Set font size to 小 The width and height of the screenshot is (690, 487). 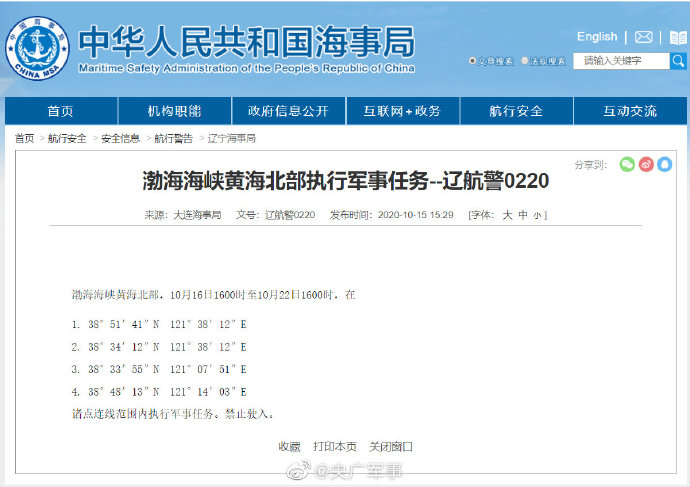537,216
